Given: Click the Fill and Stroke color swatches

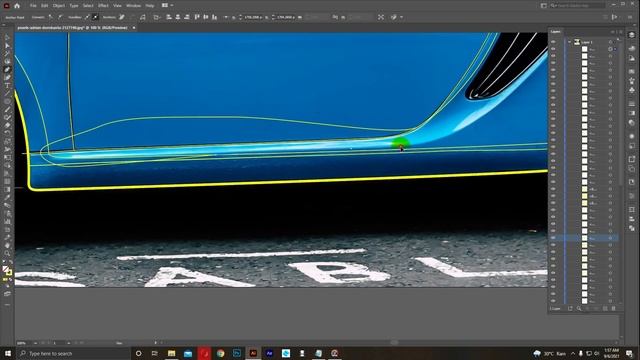Looking at the screenshot, I should click(x=7, y=271).
